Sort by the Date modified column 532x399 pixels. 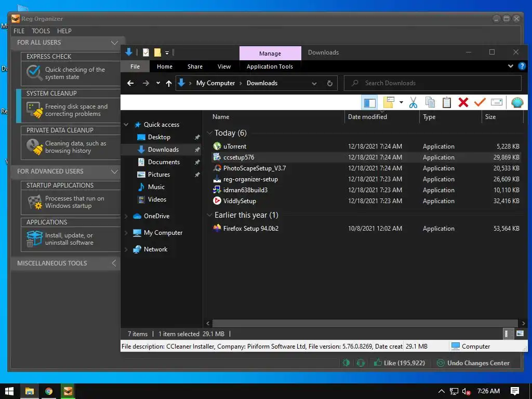point(382,117)
